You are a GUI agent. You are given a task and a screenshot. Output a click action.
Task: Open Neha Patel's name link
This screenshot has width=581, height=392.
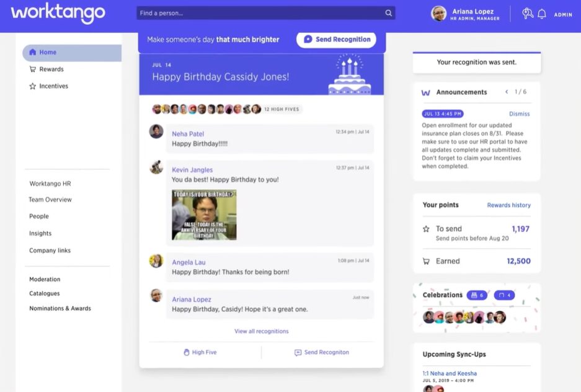tap(188, 134)
